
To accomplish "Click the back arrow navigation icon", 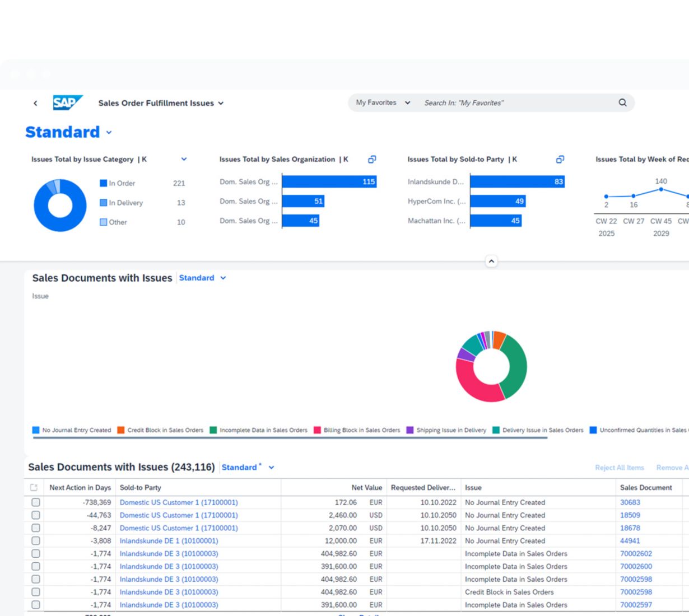I will coord(35,103).
